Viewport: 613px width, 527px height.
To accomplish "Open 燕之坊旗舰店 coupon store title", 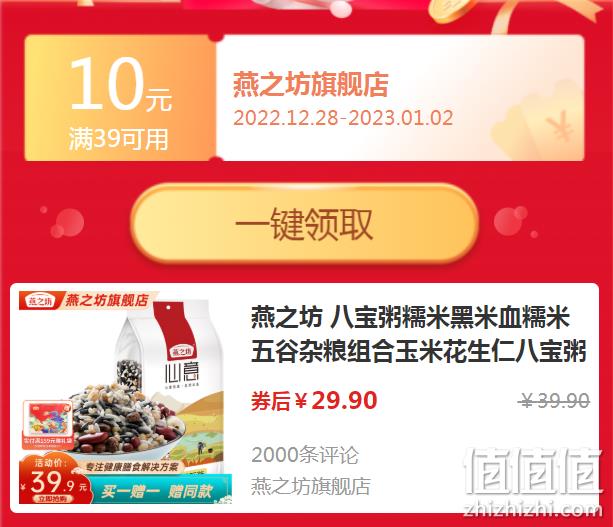I will tap(311, 84).
